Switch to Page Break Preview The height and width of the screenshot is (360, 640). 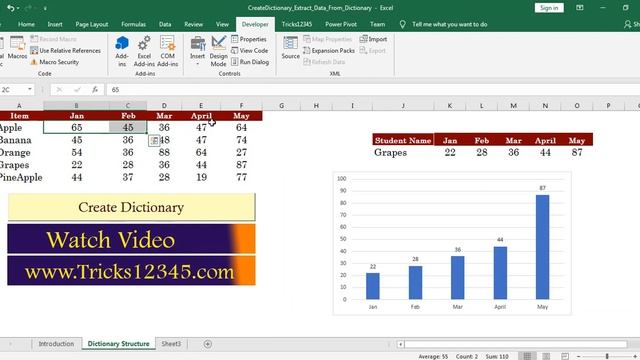[565, 356]
